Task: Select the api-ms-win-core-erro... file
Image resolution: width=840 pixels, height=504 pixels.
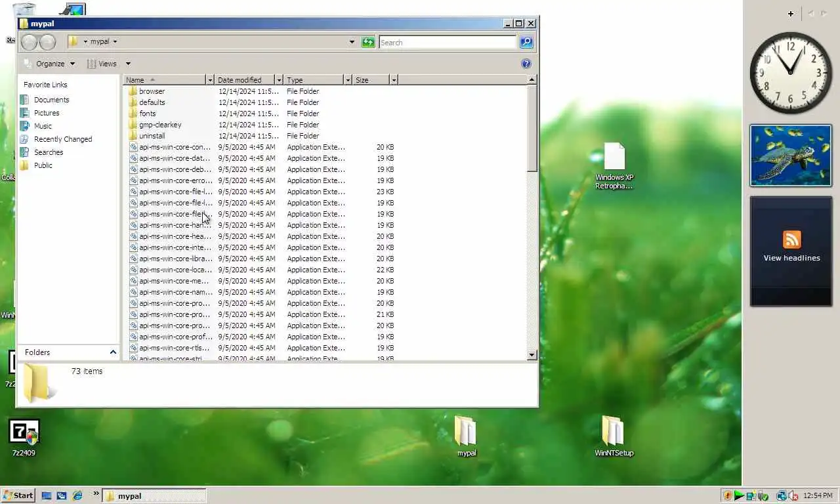Action: coord(171,180)
